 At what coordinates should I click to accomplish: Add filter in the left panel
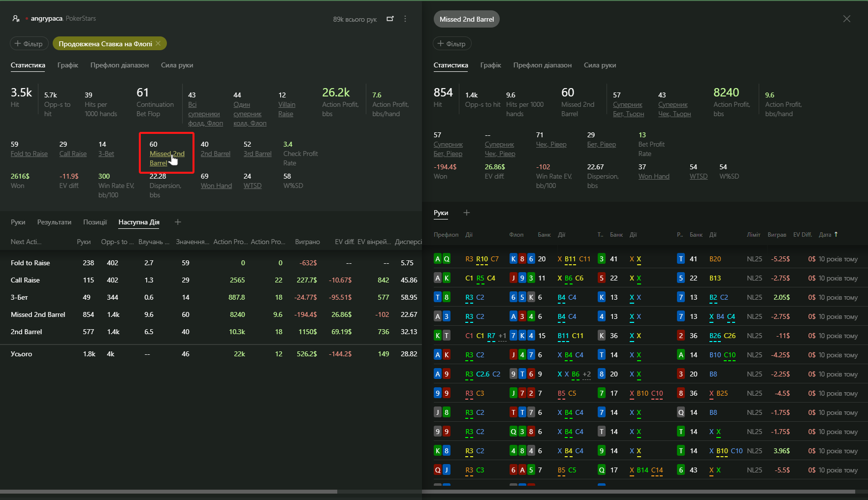coord(29,43)
